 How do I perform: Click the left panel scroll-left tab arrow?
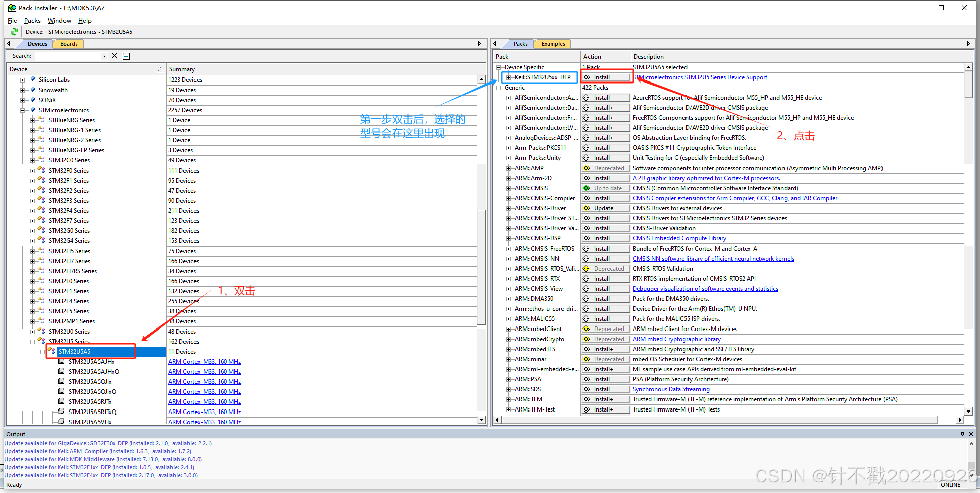(x=9, y=44)
